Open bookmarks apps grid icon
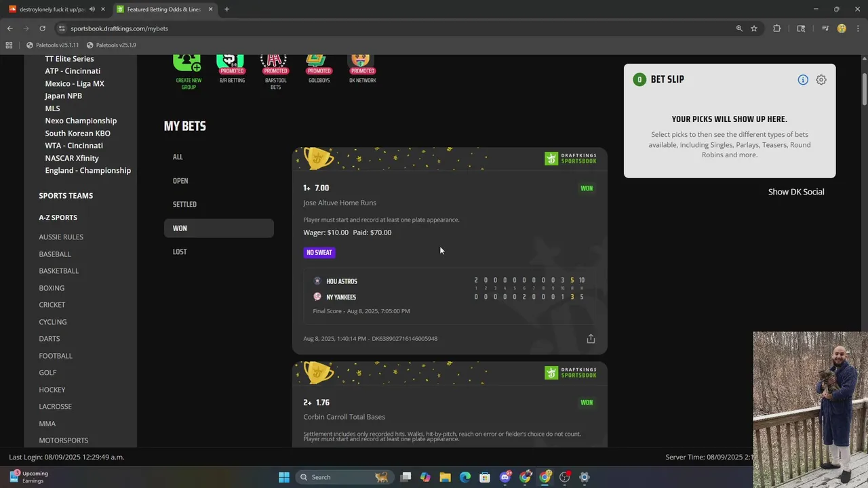This screenshot has width=868, height=488. (9, 45)
